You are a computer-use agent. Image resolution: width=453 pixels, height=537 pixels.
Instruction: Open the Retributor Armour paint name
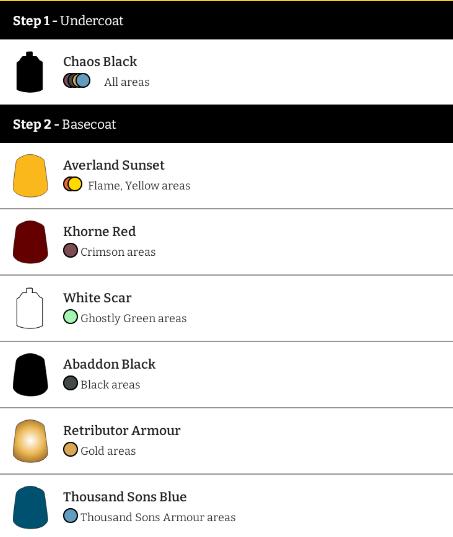(x=122, y=430)
